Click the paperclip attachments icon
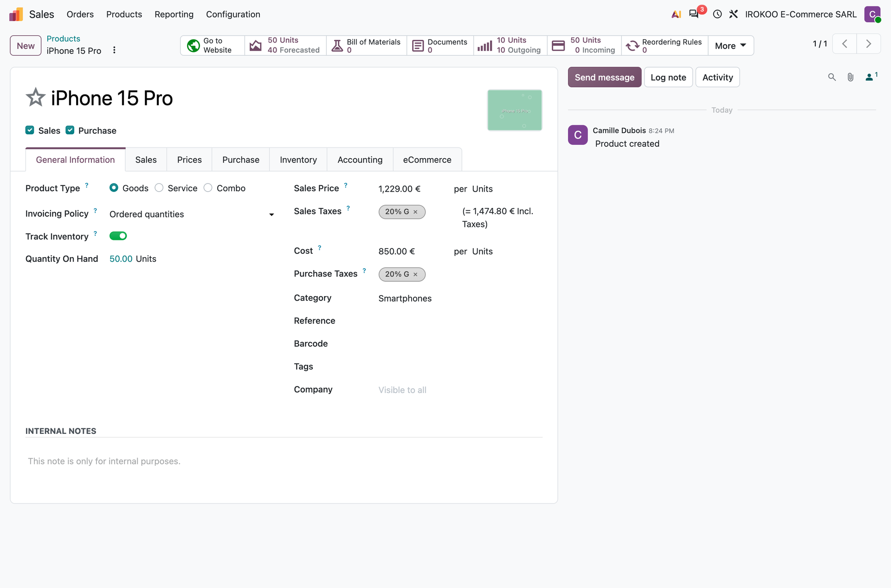Viewport: 891px width, 588px height. tap(850, 77)
